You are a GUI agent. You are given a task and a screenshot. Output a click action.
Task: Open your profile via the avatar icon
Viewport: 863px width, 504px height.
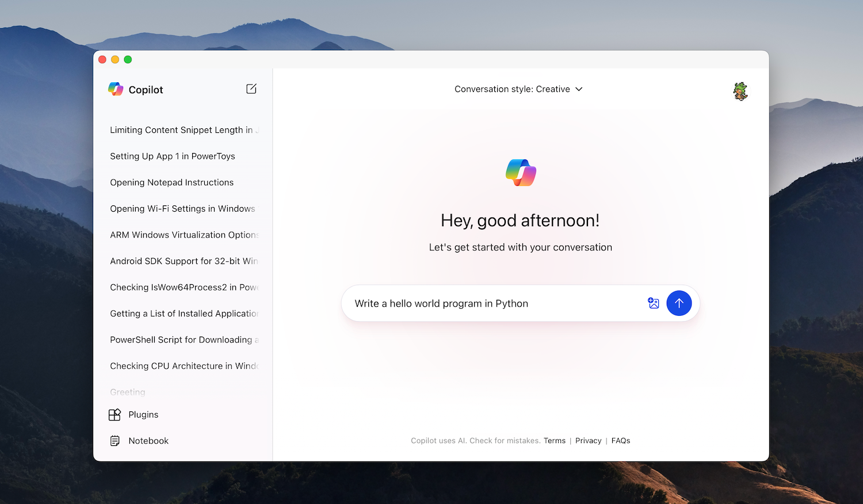[x=740, y=91]
